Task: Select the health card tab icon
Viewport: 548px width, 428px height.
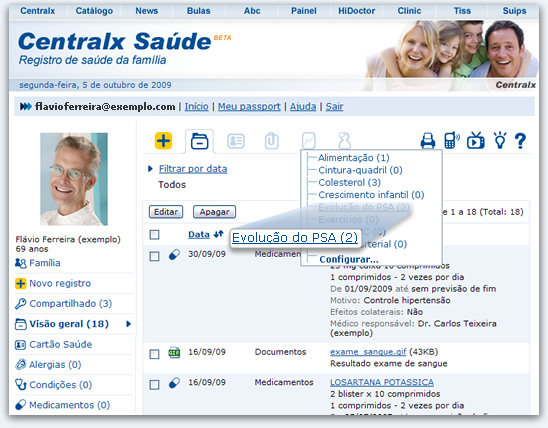Action: 236,141
